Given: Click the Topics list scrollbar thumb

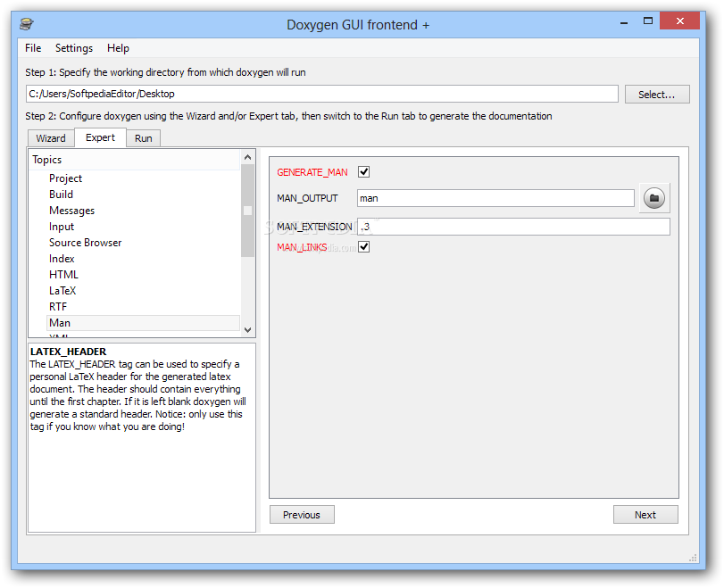Looking at the screenshot, I should click(248, 211).
